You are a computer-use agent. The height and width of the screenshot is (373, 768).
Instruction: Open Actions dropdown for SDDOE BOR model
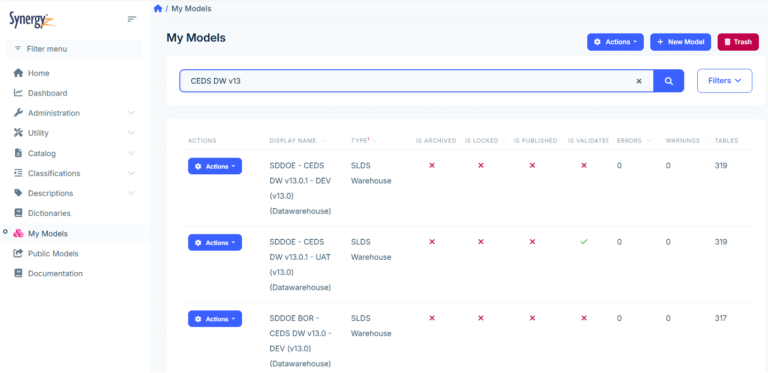[x=215, y=319]
